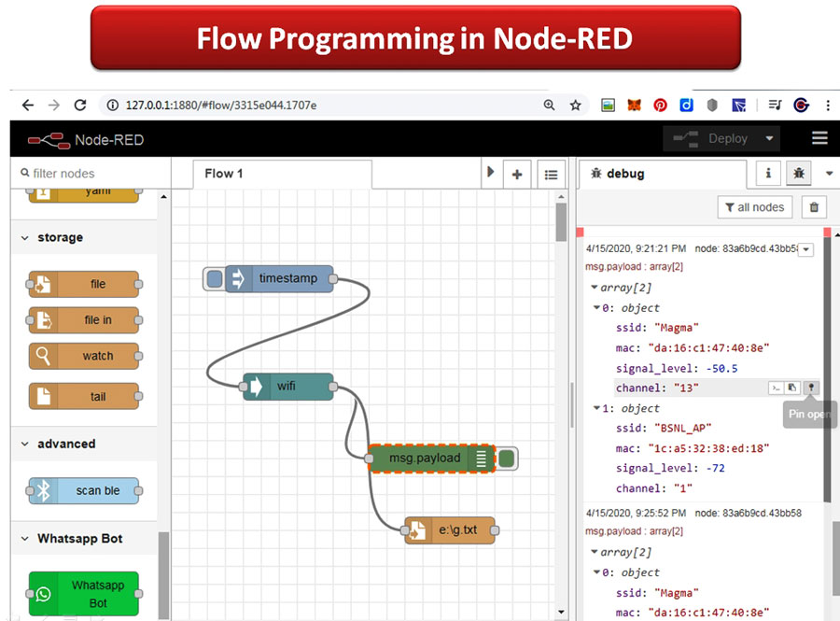Open the list of flows icon
This screenshot has height=621, width=840.
pos(551,174)
